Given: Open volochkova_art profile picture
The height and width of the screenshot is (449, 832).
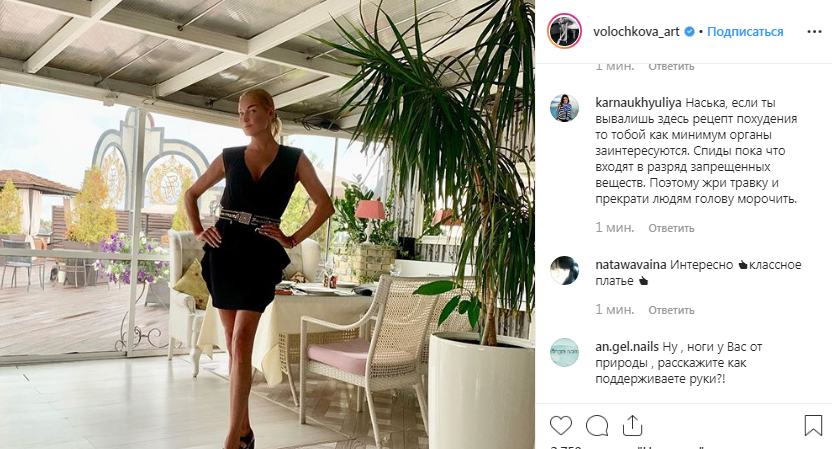Looking at the screenshot, I should coord(565,31).
